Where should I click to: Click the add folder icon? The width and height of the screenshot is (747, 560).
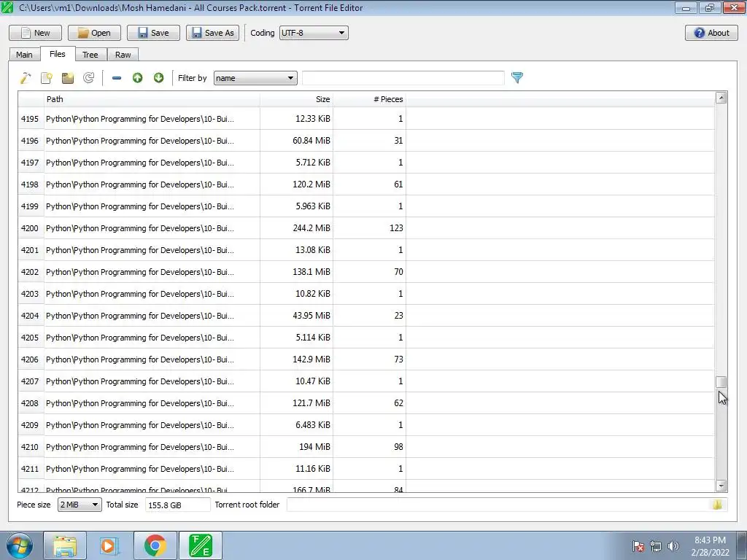(68, 77)
